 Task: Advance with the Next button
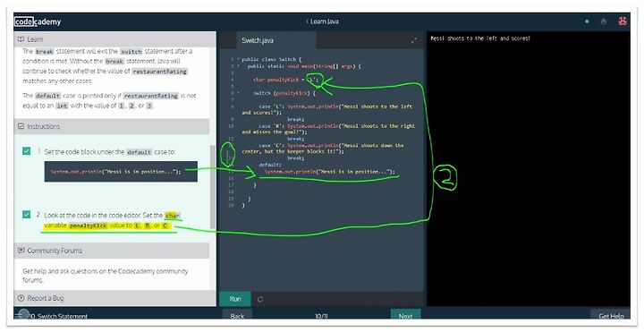tap(405, 315)
